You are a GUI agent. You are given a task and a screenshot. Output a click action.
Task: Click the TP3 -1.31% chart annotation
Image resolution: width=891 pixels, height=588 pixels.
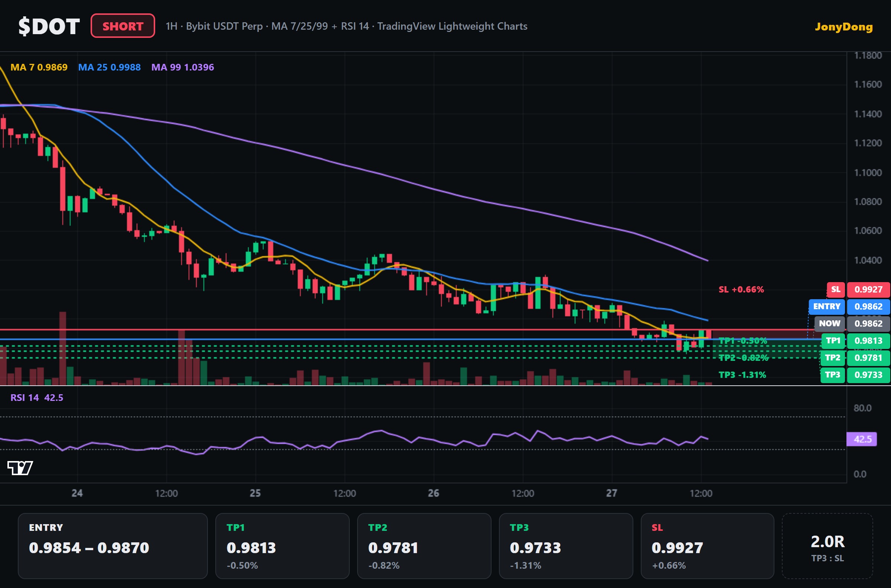click(x=742, y=375)
